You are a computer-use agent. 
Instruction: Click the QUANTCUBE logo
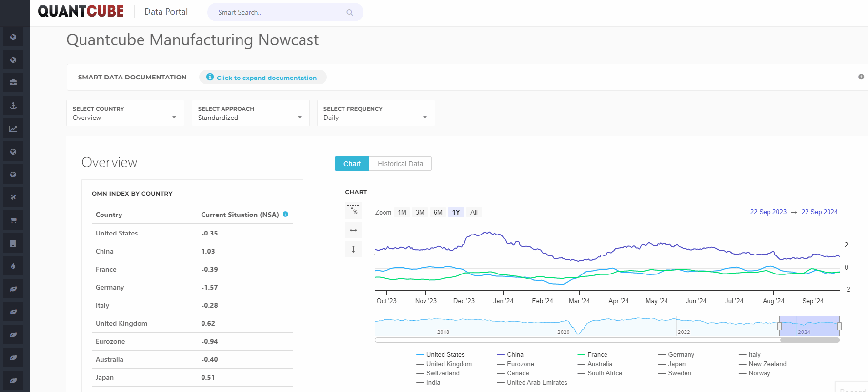[x=81, y=11]
